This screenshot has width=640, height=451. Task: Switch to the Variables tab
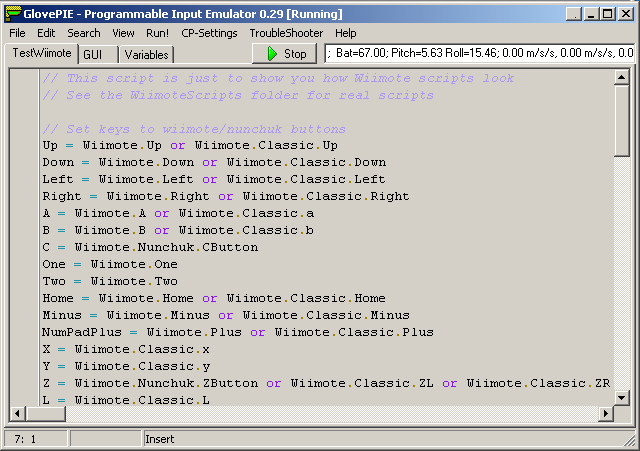[147, 55]
